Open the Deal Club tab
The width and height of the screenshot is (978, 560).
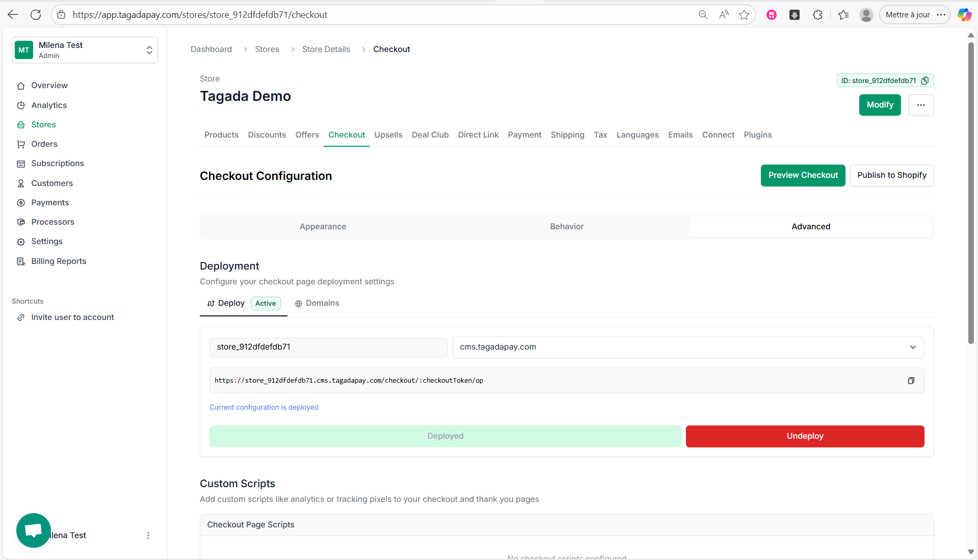[x=430, y=135]
